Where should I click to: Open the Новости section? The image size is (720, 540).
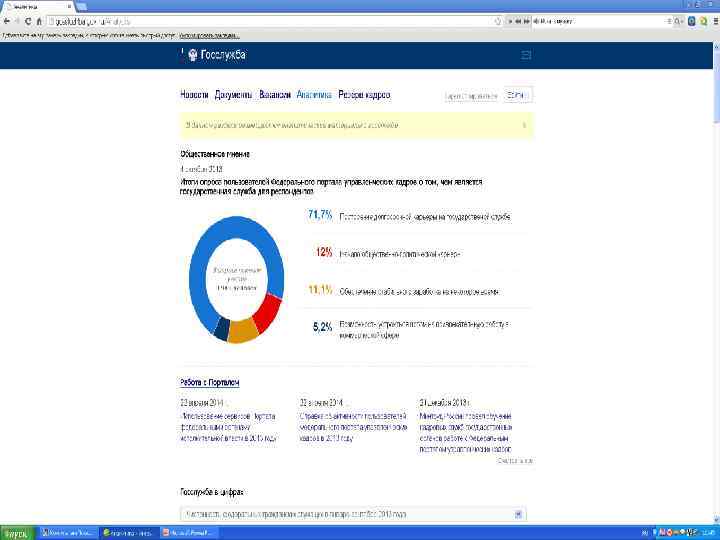click(194, 95)
